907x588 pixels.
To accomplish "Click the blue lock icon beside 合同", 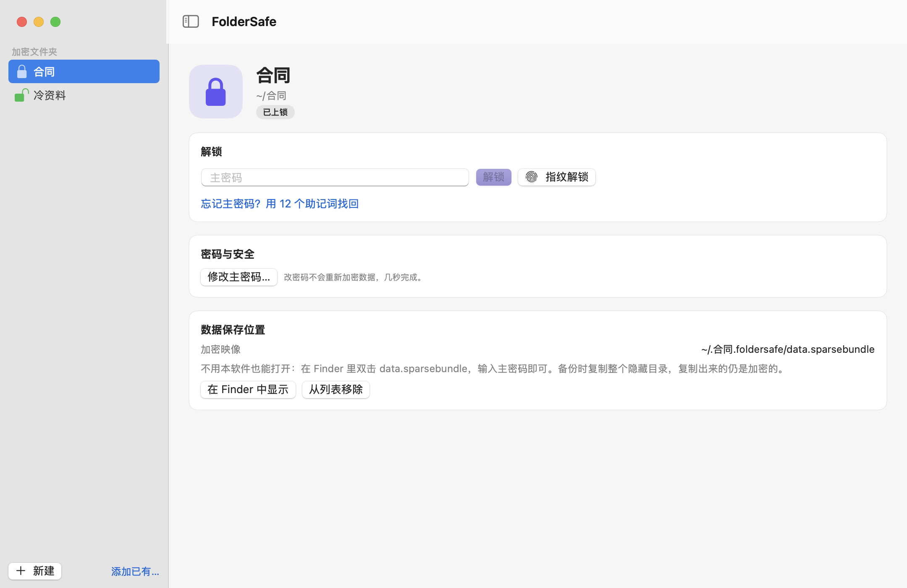I will [x=22, y=71].
